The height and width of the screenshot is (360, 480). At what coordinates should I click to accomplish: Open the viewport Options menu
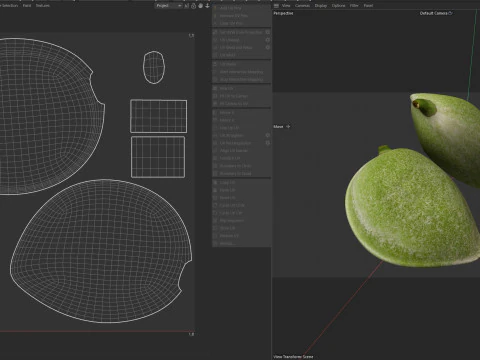tap(338, 6)
